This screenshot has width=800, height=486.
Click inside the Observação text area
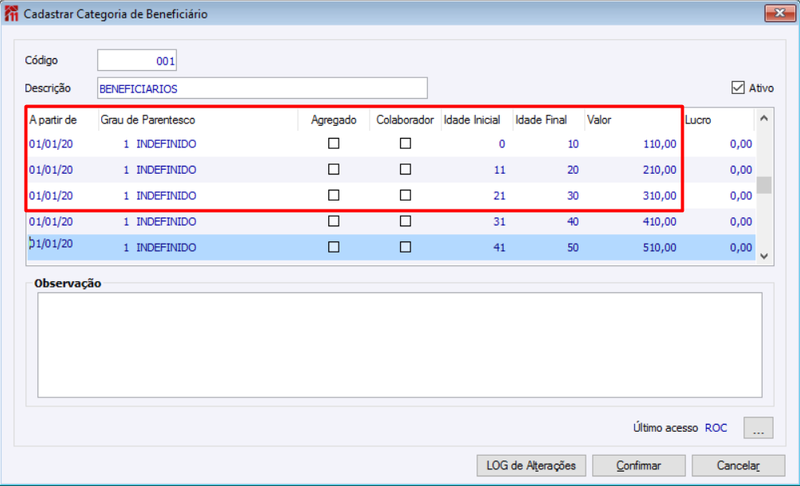[399, 345]
